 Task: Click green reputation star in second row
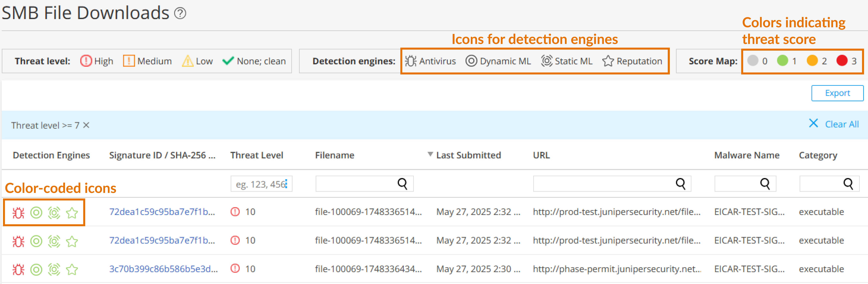[x=72, y=241]
